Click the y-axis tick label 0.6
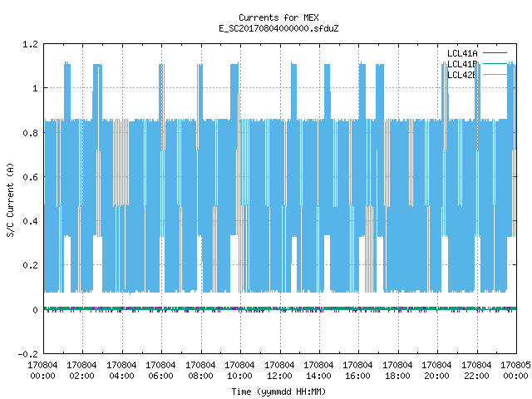532x399 pixels. click(x=30, y=177)
